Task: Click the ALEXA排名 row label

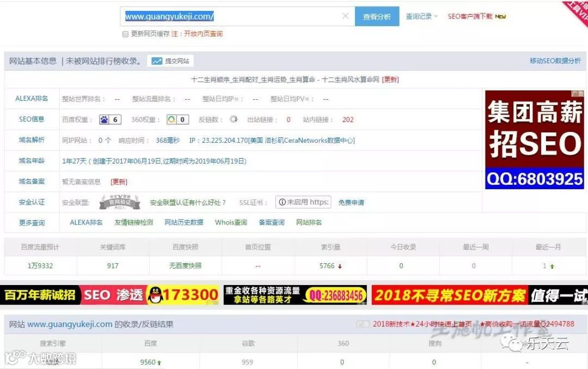Action: 32,99
